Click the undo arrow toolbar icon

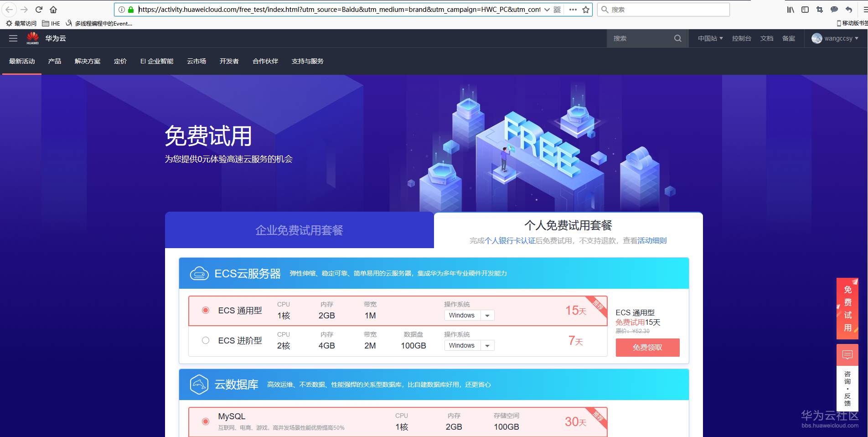click(848, 10)
